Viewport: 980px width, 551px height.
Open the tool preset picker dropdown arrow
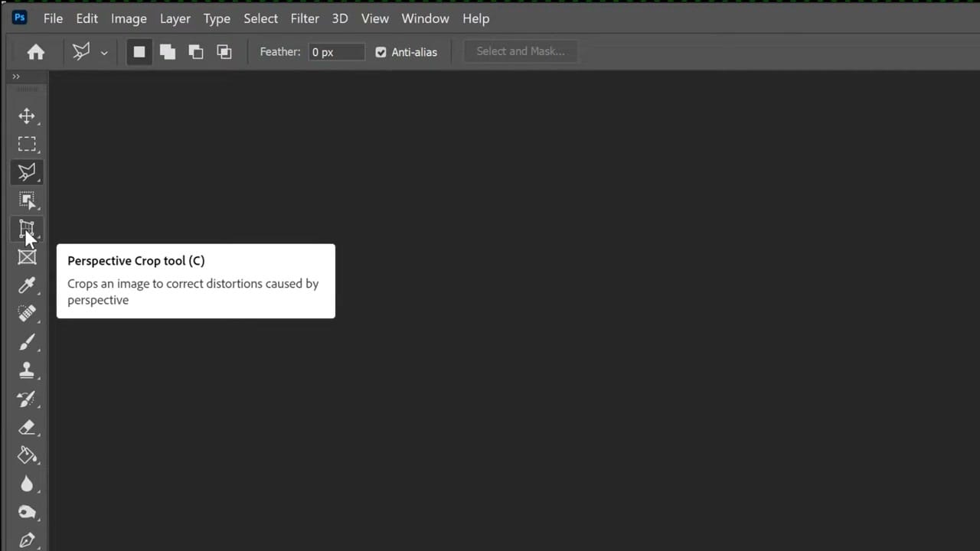(104, 53)
